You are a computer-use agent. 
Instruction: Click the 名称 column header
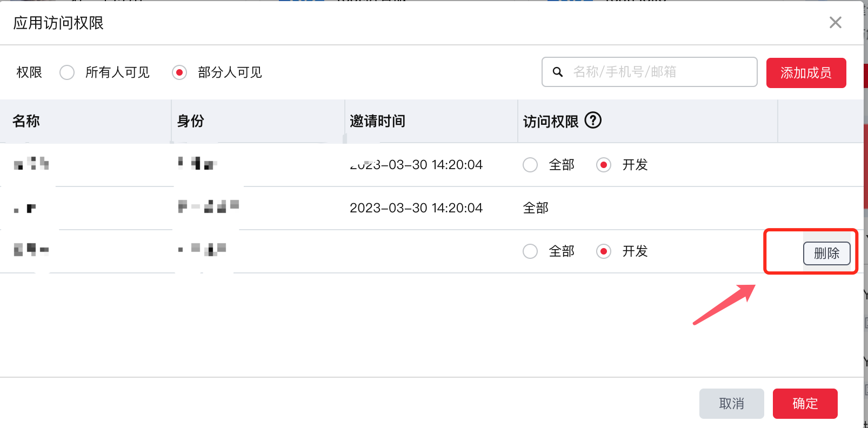(x=26, y=121)
